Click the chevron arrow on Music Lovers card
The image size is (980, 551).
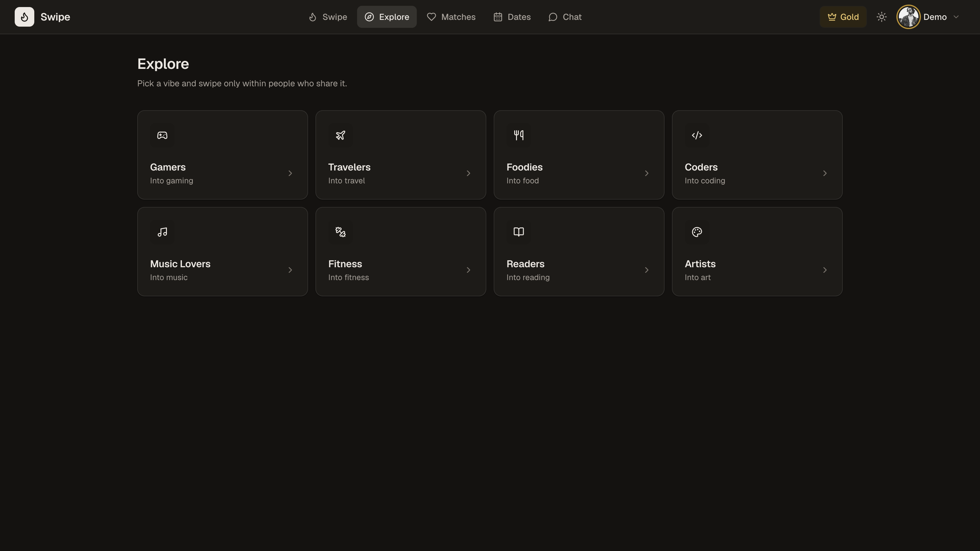290,270
